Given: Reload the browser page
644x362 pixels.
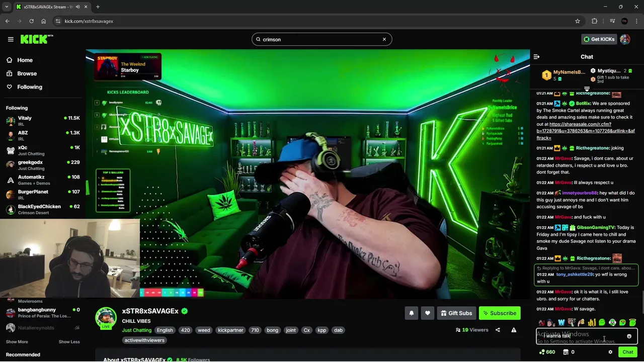Looking at the screenshot, I should point(31,21).
